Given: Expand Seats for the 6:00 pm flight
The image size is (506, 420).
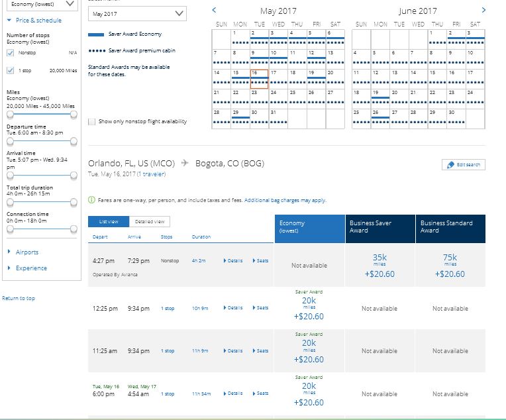Looking at the screenshot, I should [x=260, y=394].
